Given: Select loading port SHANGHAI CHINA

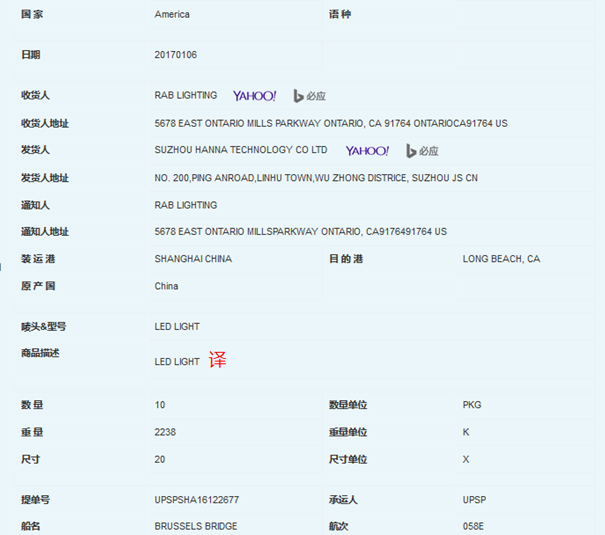Looking at the screenshot, I should tap(193, 259).
